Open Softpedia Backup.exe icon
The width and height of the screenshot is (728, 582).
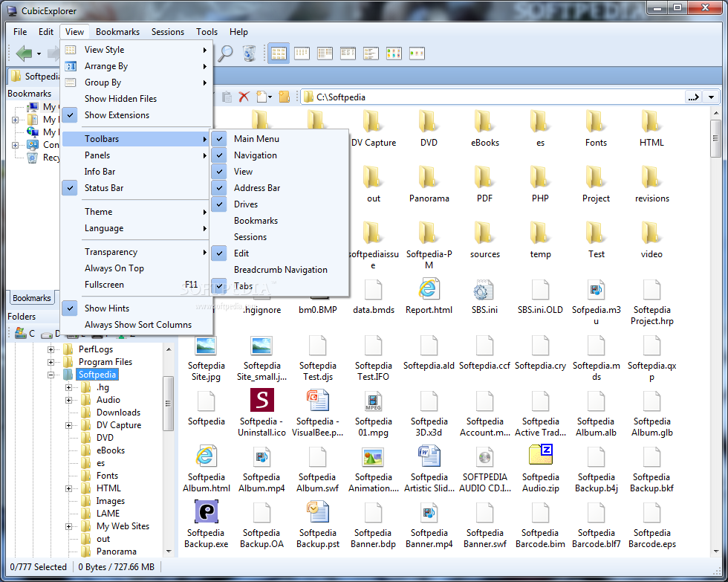pyautogui.click(x=207, y=511)
